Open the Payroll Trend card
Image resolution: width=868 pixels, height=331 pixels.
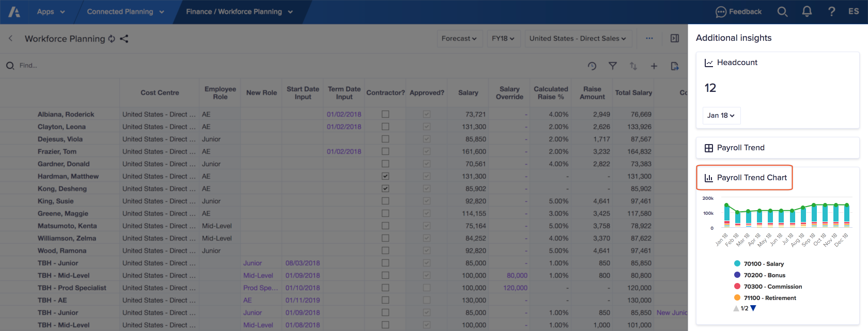click(740, 148)
